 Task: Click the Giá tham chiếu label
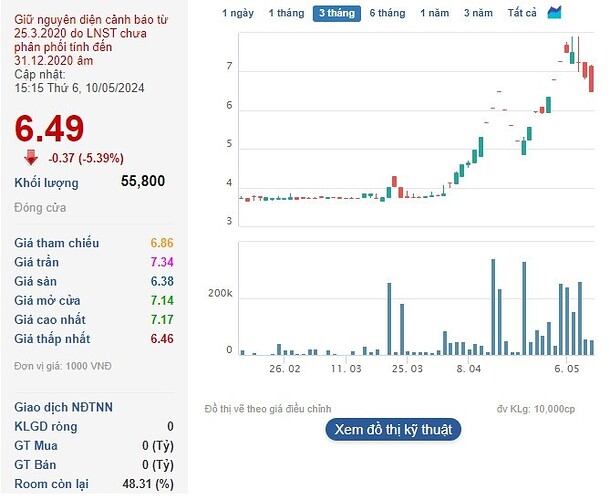tap(57, 243)
